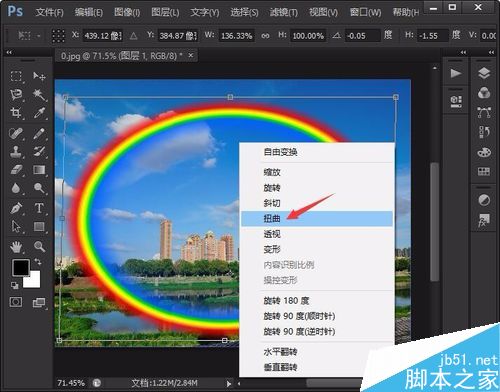Image resolution: width=500 pixels, height=392 pixels.
Task: Select the Brush tool
Action: (39, 134)
